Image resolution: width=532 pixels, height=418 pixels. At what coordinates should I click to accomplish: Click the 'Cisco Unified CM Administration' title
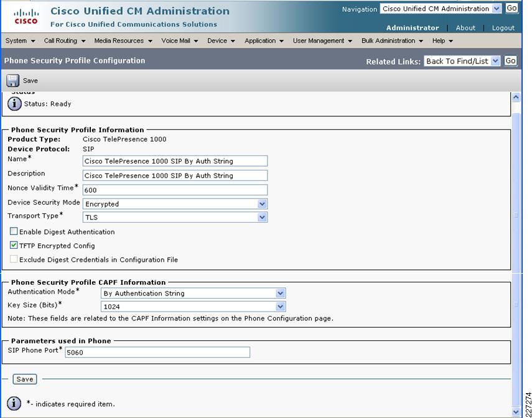140,11
